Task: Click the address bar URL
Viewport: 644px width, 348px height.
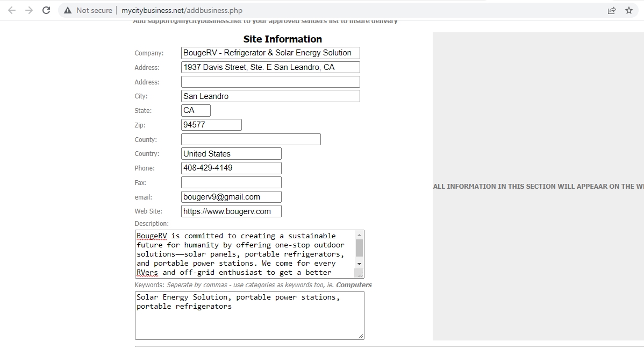Action: click(x=182, y=10)
